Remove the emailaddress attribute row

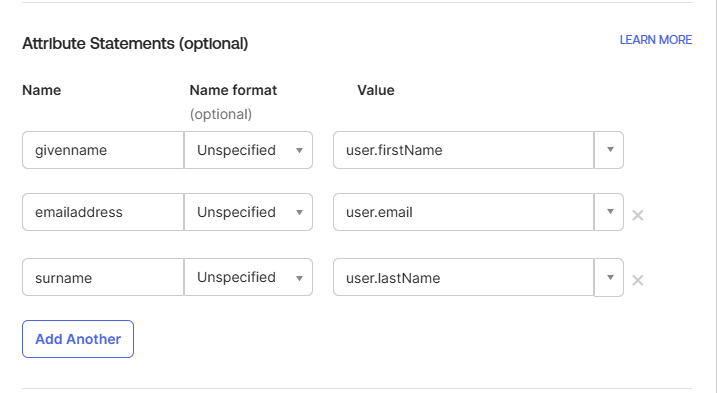coord(637,215)
